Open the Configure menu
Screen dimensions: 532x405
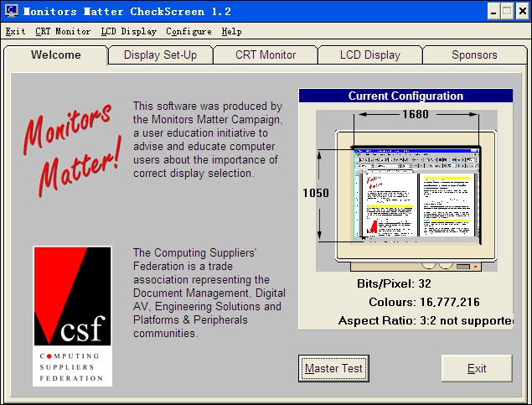tap(189, 32)
